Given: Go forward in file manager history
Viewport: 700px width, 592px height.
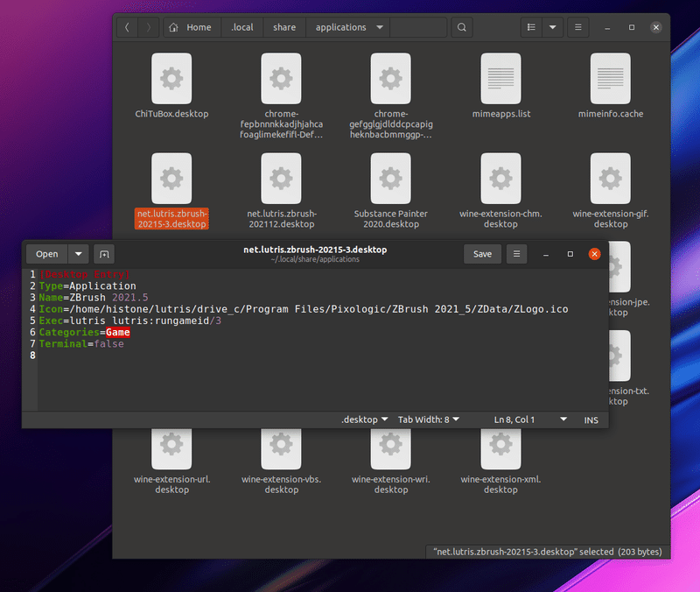Looking at the screenshot, I should (148, 27).
